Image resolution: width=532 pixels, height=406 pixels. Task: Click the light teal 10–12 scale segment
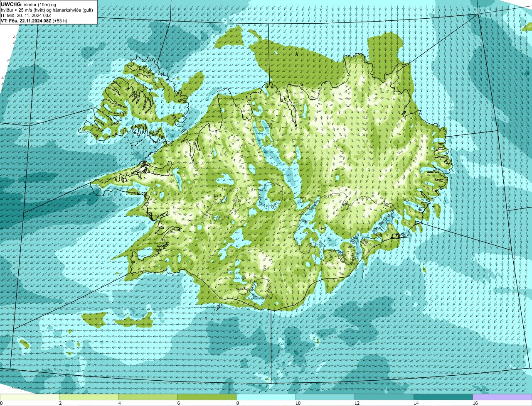click(325, 397)
